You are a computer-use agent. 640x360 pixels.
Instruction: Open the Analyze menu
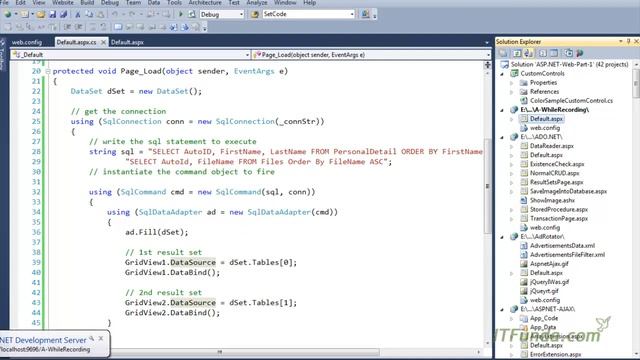click(x=257, y=2)
